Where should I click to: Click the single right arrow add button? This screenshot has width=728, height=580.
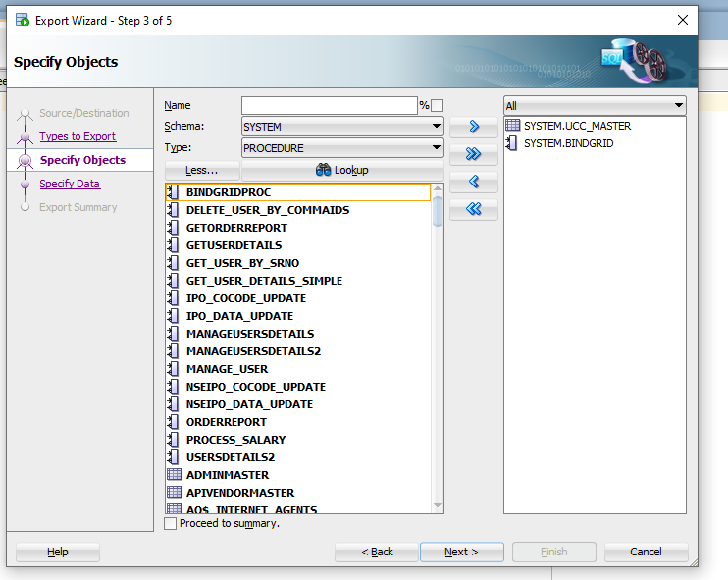[474, 127]
